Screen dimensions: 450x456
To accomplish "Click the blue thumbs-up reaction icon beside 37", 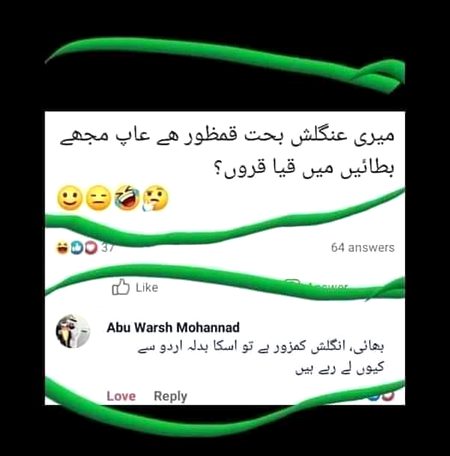I will pos(77,248).
